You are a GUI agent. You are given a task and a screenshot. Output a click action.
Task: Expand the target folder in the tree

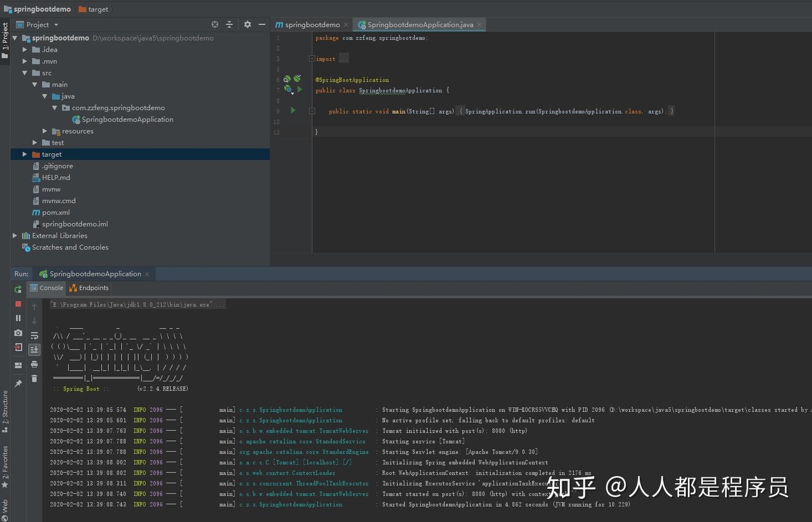pos(24,154)
